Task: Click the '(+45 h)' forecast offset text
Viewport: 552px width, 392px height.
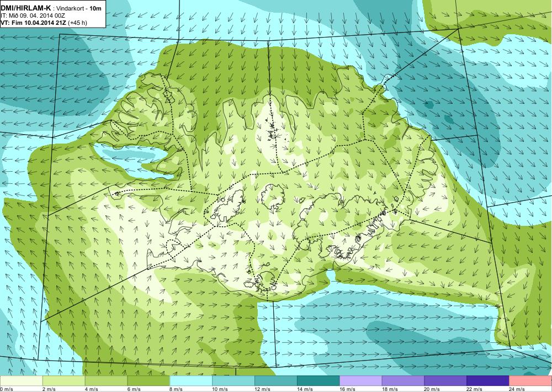Action: 77,23
